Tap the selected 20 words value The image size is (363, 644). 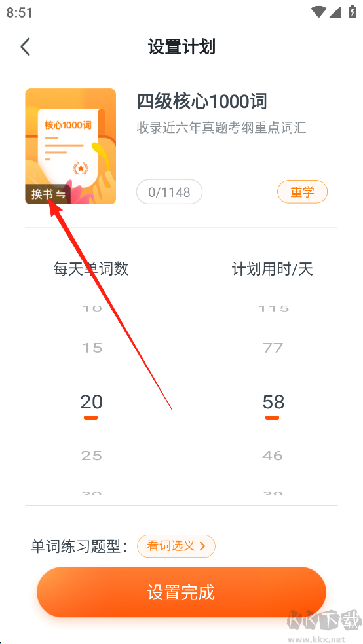pos(91,402)
